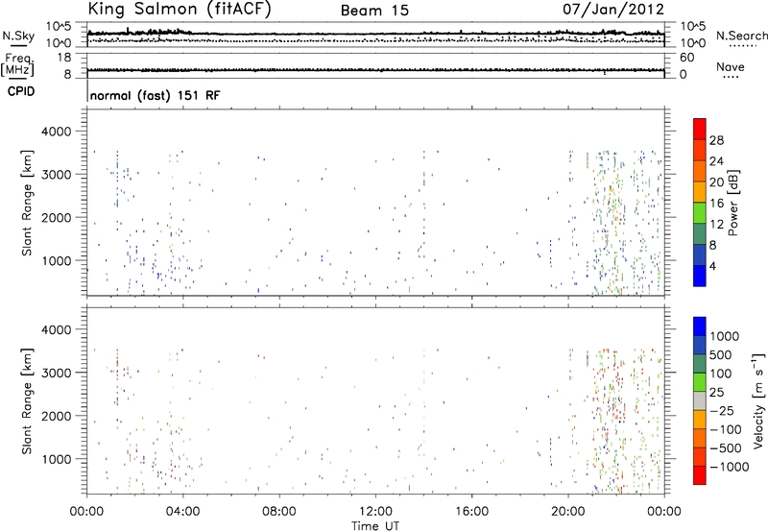Click the blue bottom segment of Power color bar
Screen dimensions: 768x532
point(700,276)
